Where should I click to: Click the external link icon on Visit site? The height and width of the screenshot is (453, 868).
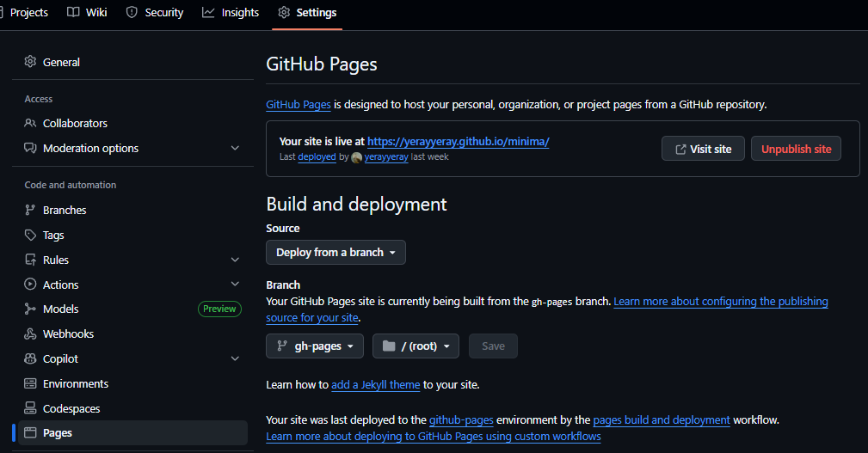(x=680, y=150)
